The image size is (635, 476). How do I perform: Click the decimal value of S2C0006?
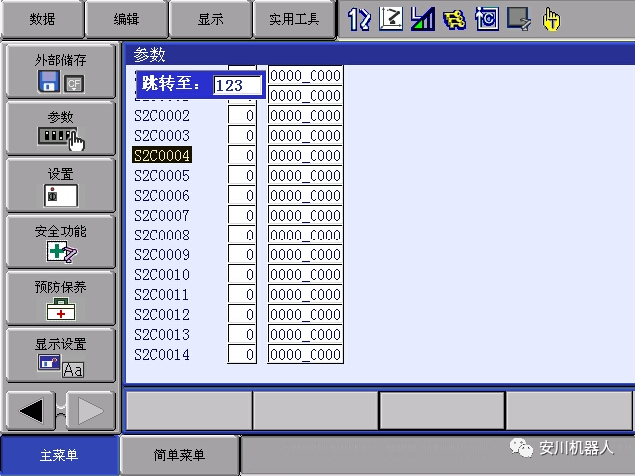point(242,195)
